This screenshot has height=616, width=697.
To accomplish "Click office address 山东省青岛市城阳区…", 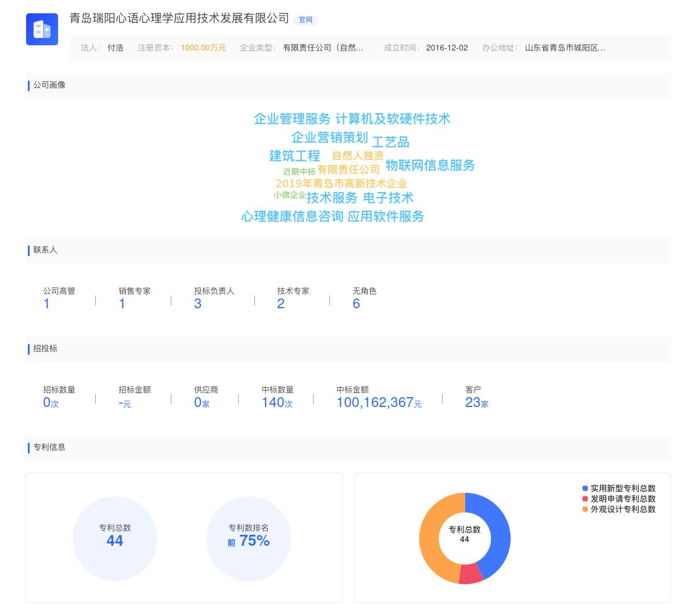I will [565, 48].
